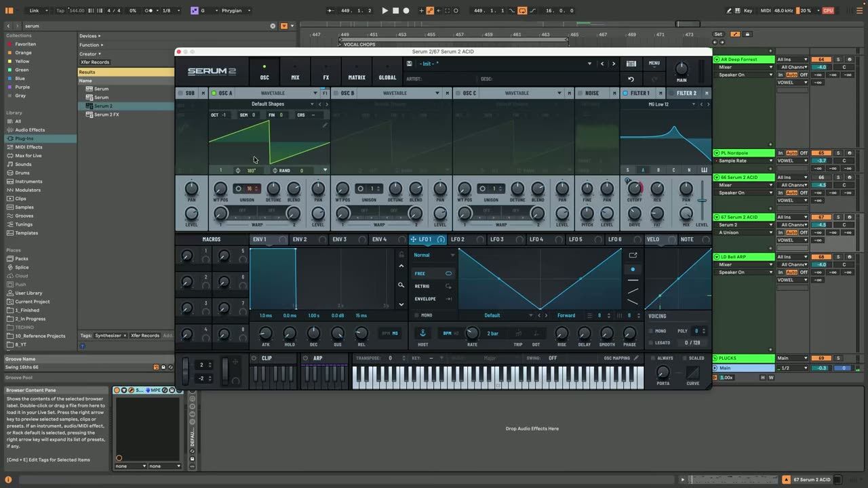Load the next Serum preset
The image size is (868, 488).
click(614, 64)
